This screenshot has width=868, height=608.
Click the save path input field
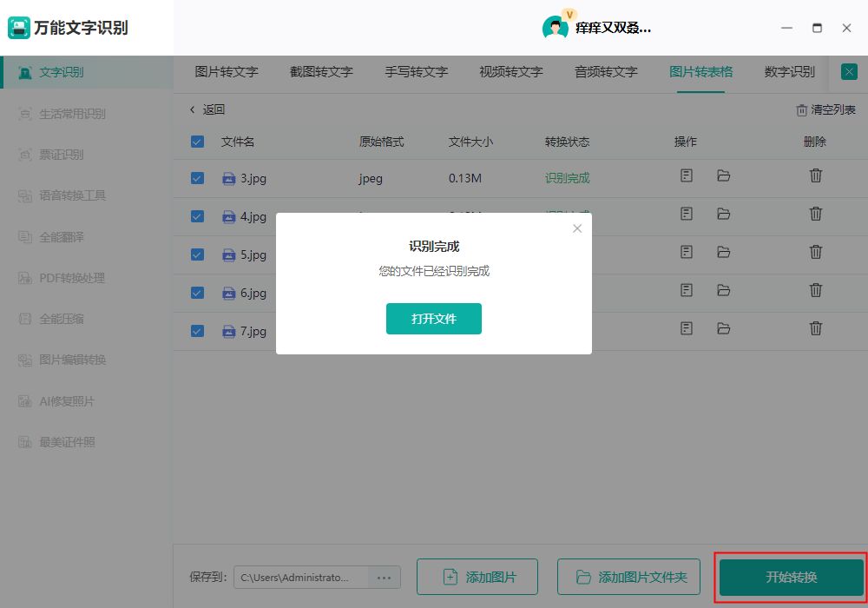coord(301,577)
